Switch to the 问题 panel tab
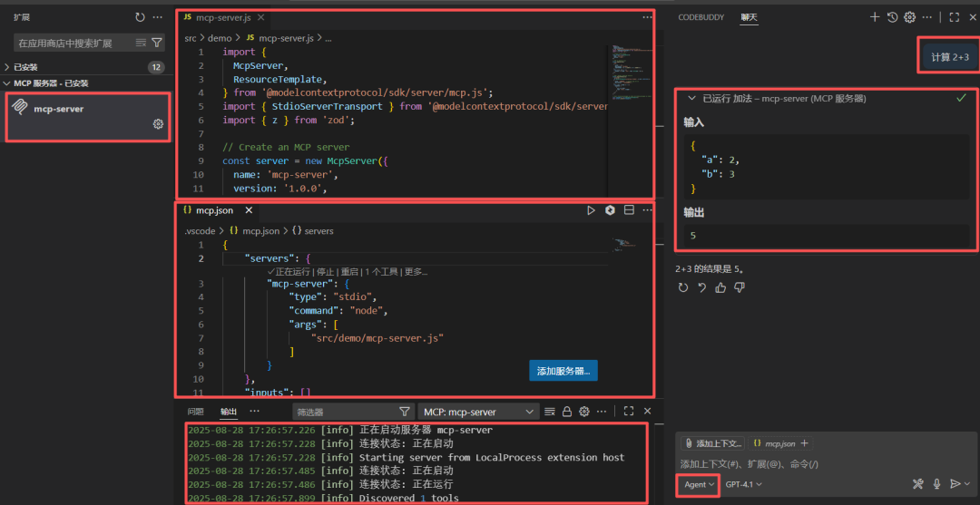The image size is (980, 505). [196, 412]
